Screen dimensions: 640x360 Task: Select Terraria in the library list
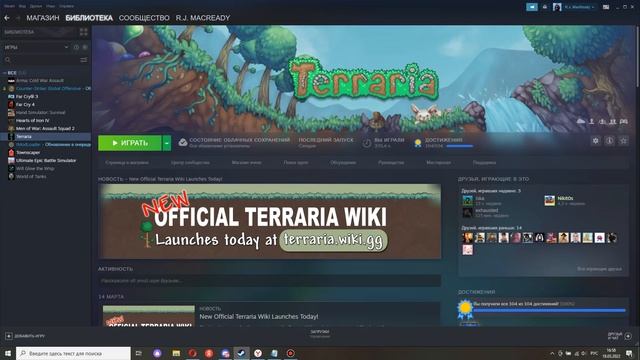pos(45,136)
